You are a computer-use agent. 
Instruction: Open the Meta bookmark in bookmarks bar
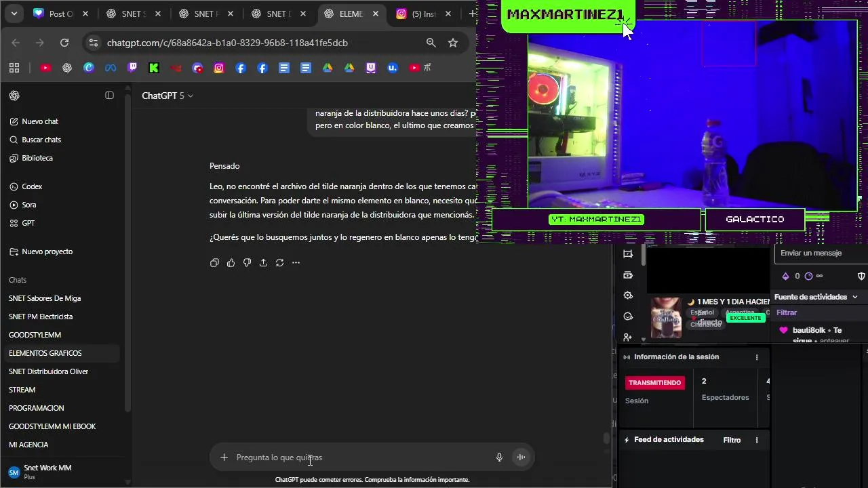click(x=111, y=68)
